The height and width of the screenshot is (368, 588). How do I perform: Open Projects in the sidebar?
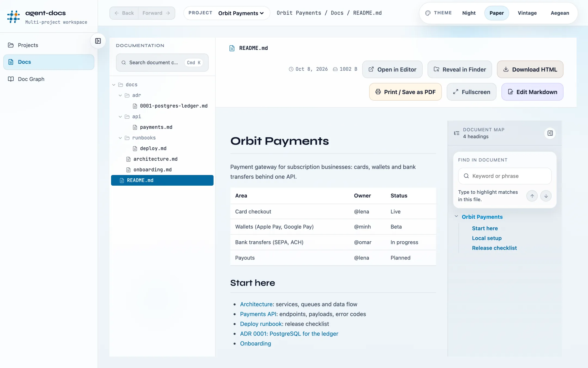point(49,45)
